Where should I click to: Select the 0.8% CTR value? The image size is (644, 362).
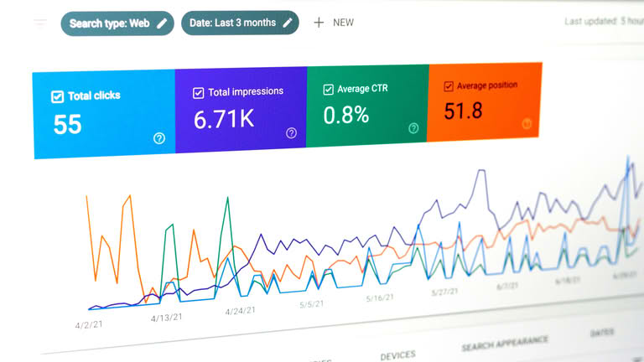coord(345,116)
